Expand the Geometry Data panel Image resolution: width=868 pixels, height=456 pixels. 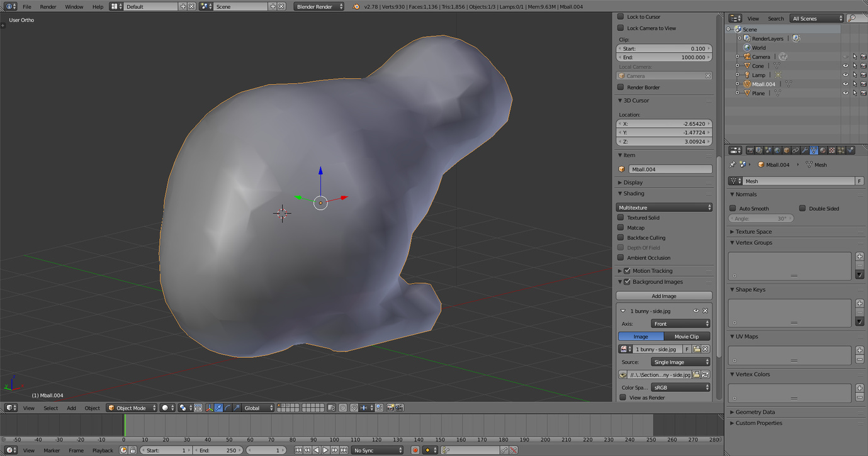pos(755,413)
